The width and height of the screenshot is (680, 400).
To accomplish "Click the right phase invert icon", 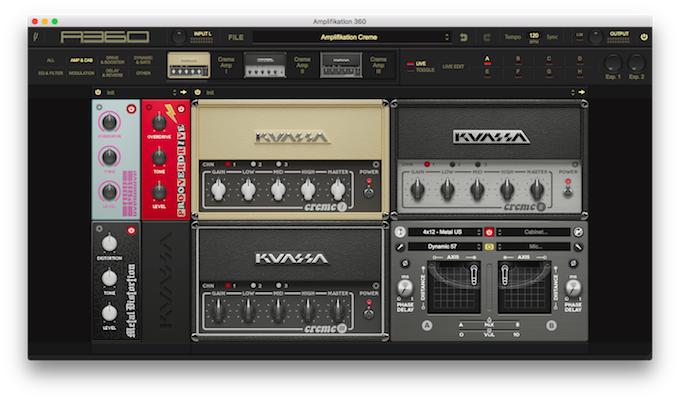I will tap(573, 263).
